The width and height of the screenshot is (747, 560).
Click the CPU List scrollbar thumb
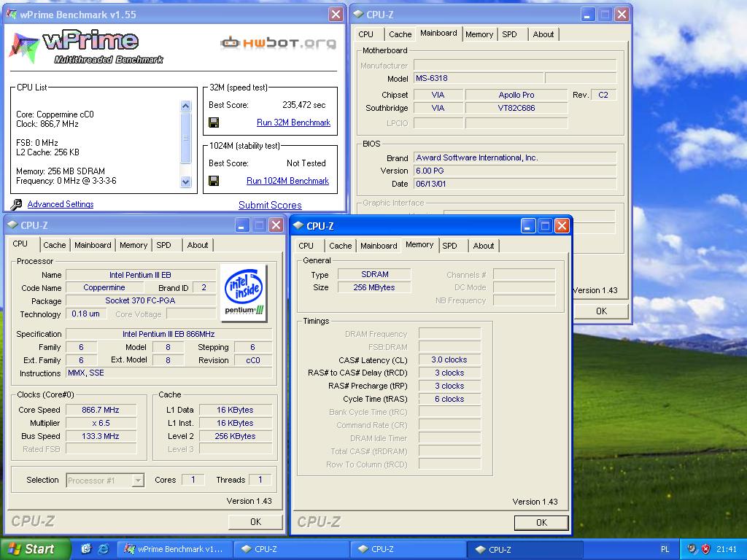pyautogui.click(x=186, y=138)
